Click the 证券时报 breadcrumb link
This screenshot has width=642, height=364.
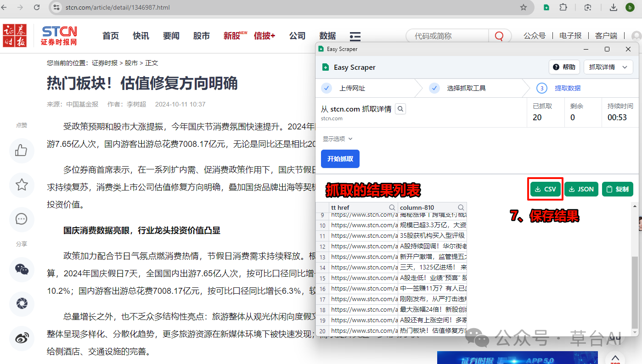coord(105,63)
